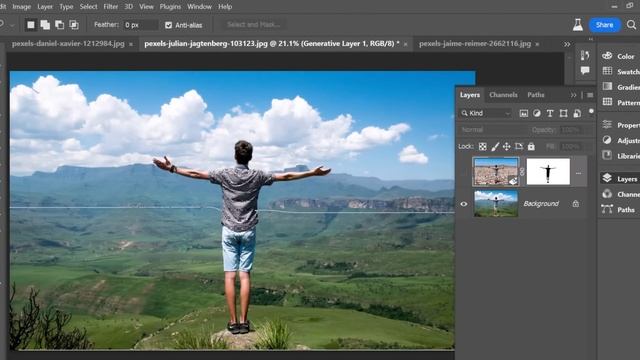Screen dimensions: 640x360
Task: Filter layers by shape layers icon
Action: 563,113
